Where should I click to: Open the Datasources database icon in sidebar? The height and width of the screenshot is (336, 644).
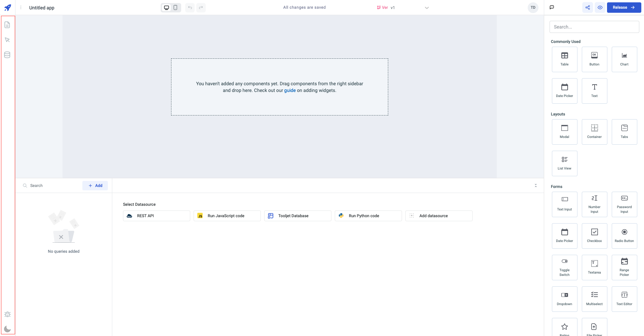[7, 55]
